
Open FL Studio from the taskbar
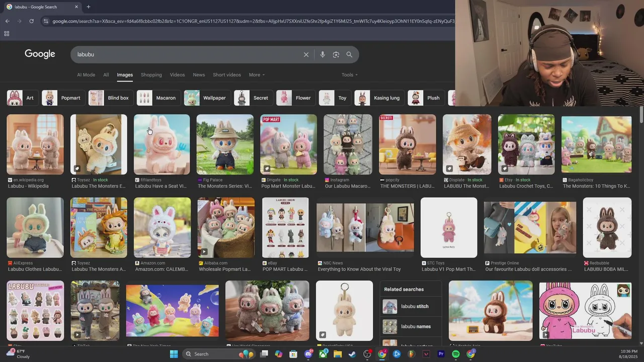click(x=412, y=354)
